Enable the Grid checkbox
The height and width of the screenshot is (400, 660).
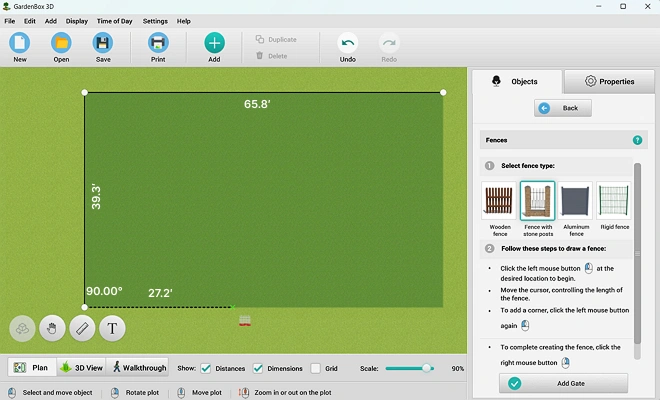point(316,368)
